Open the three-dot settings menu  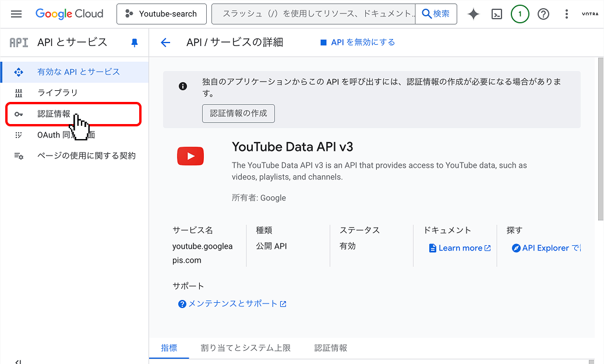click(x=566, y=14)
